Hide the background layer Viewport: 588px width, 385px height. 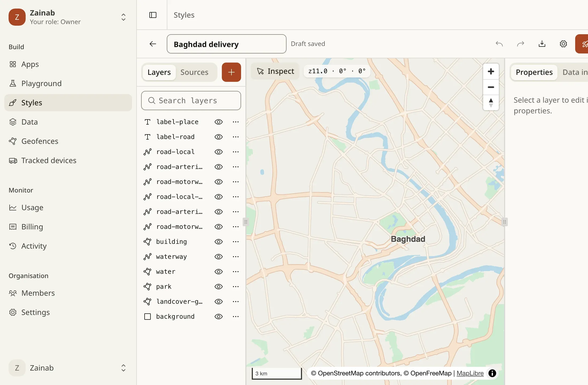point(218,317)
